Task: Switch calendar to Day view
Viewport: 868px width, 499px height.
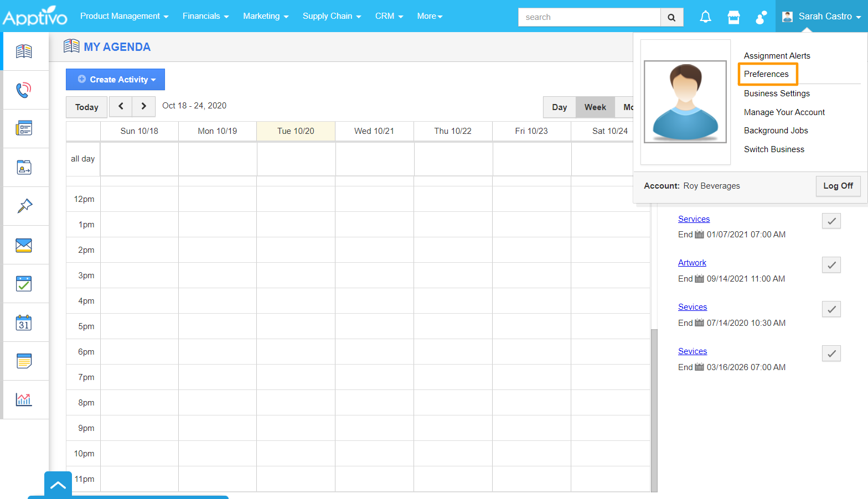Action: (x=559, y=107)
